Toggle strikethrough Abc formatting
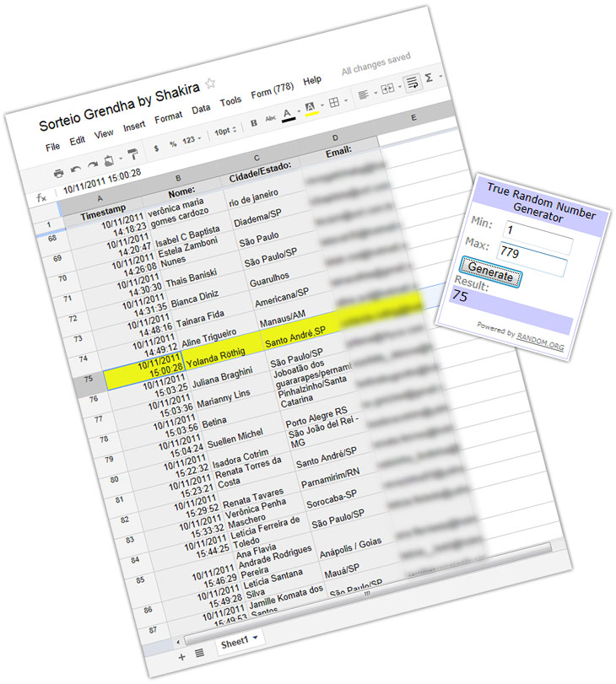This screenshot has width=616, height=684. coord(271,119)
